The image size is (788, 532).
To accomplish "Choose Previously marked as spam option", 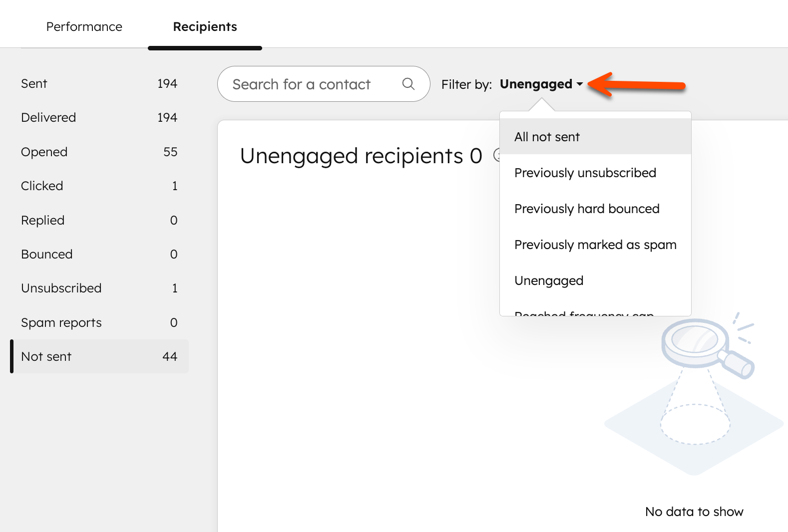I will click(595, 245).
